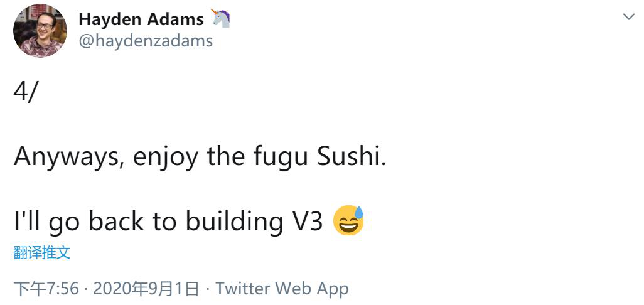Viewport: 644px width, 305px height.
Task: Open the Hayden Adams display name link
Action: (141, 19)
